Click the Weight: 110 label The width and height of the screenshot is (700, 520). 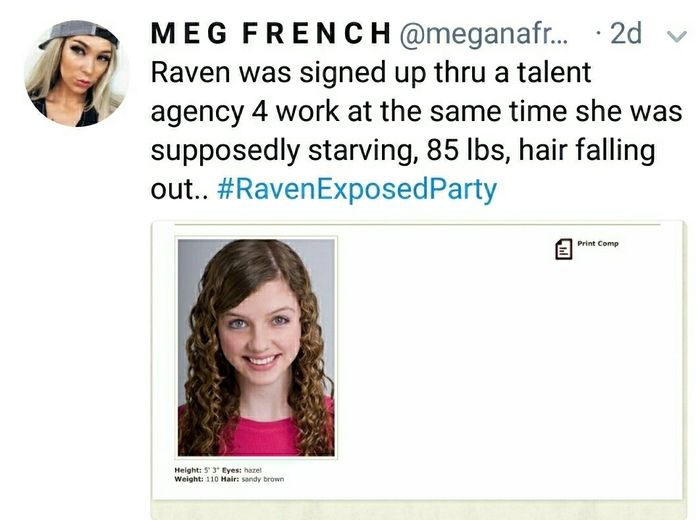(x=196, y=479)
